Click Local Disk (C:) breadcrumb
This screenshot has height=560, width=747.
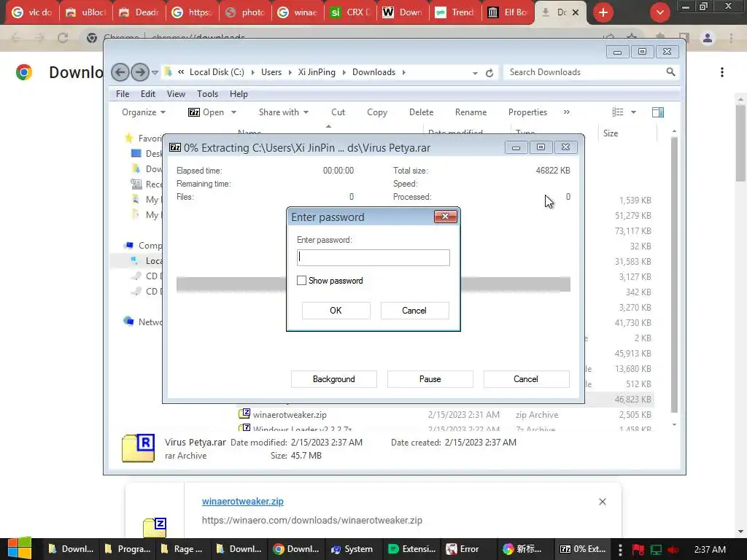click(x=217, y=72)
